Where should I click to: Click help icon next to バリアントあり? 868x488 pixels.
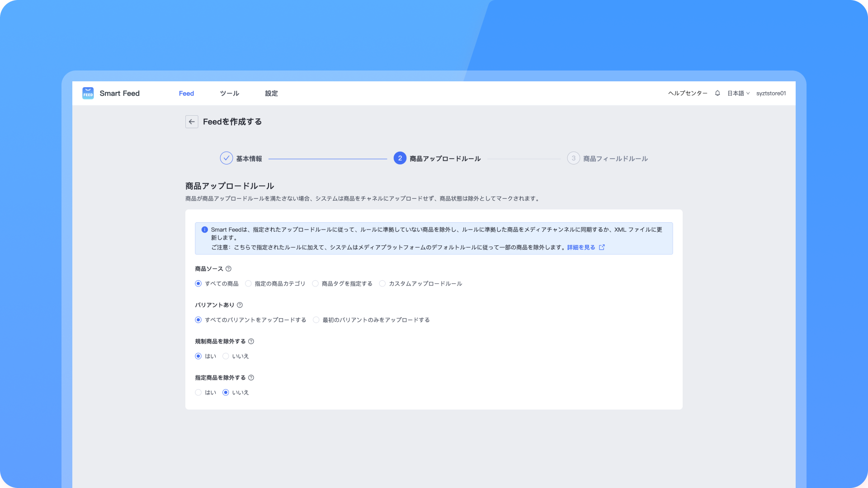click(x=240, y=305)
